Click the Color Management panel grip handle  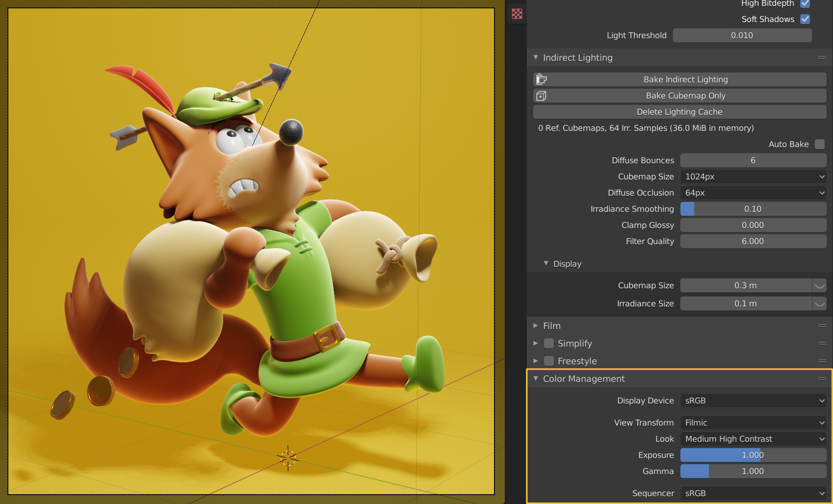tap(822, 378)
